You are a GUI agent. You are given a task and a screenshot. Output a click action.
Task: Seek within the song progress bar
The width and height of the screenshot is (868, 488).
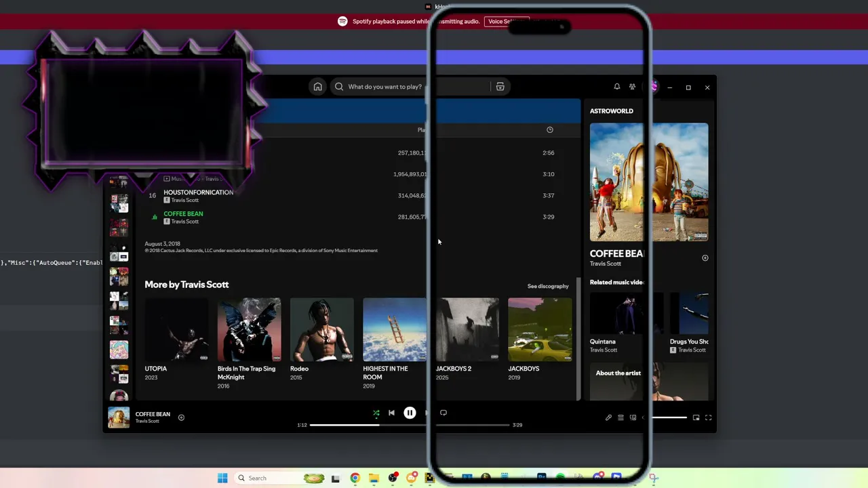pyautogui.click(x=410, y=425)
